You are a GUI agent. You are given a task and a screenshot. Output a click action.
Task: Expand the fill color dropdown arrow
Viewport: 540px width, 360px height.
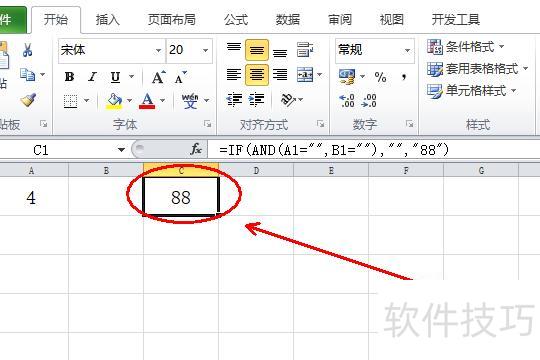129,101
